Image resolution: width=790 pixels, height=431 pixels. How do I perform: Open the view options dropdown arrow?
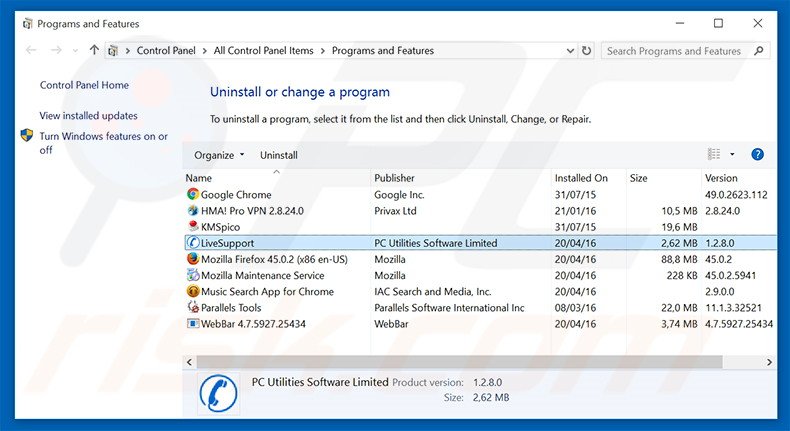(x=732, y=154)
